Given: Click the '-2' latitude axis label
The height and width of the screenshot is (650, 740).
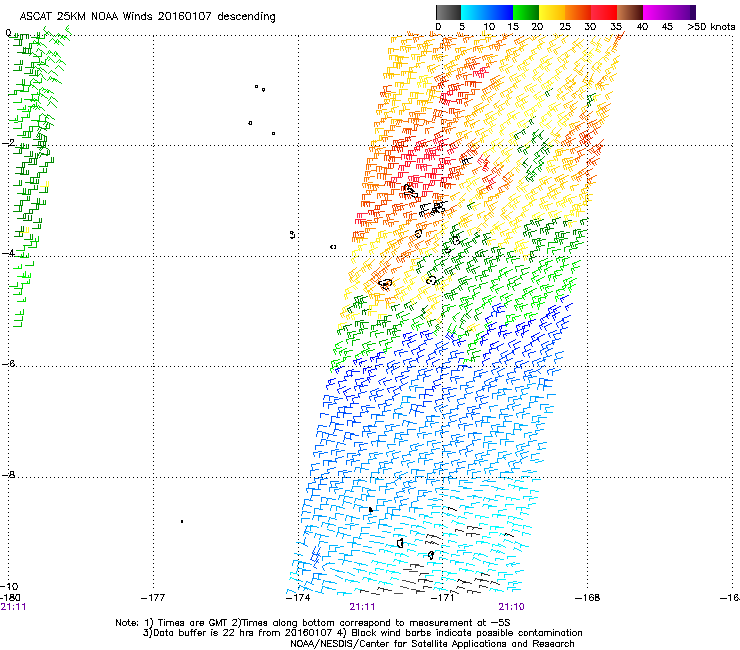Looking at the screenshot, I should pyautogui.click(x=8, y=143).
